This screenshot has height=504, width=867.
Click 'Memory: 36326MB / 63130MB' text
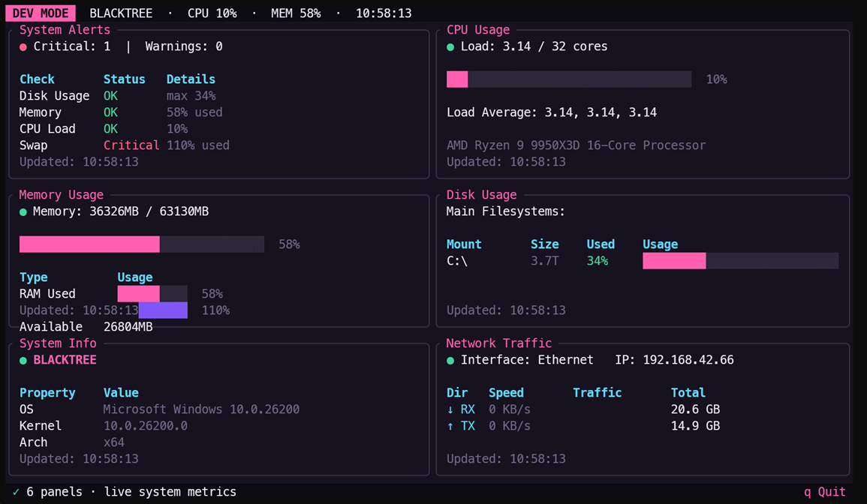coord(121,211)
